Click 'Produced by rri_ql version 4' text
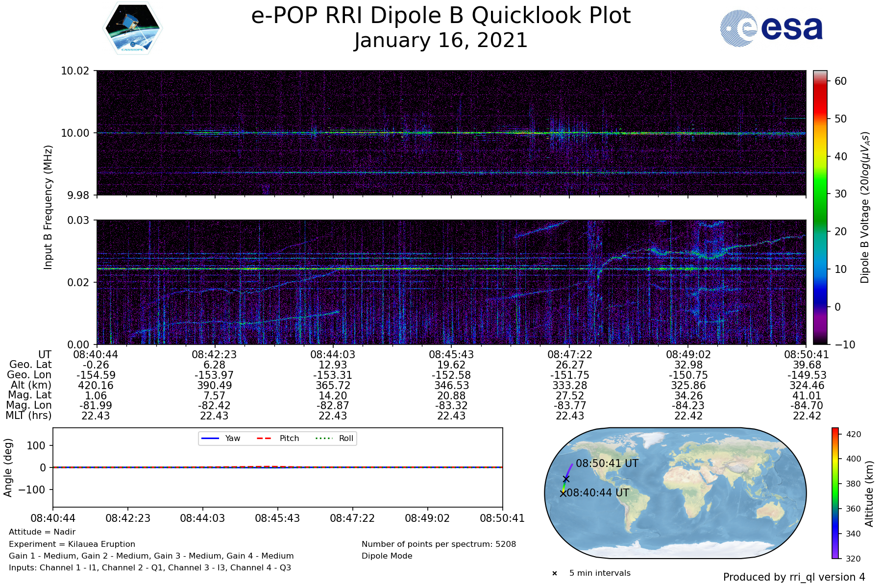This screenshot has width=882, height=588. pyautogui.click(x=794, y=577)
